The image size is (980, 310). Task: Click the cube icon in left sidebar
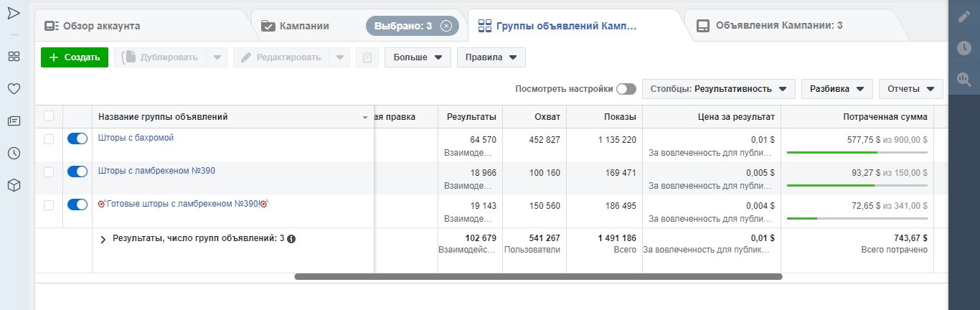(14, 185)
